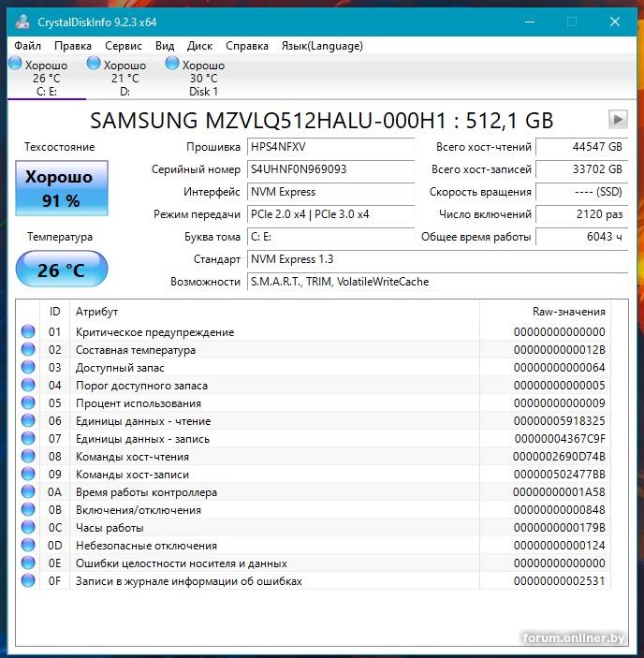Click the blue status orb for C: E:
644x658 pixels.
pyautogui.click(x=15, y=64)
